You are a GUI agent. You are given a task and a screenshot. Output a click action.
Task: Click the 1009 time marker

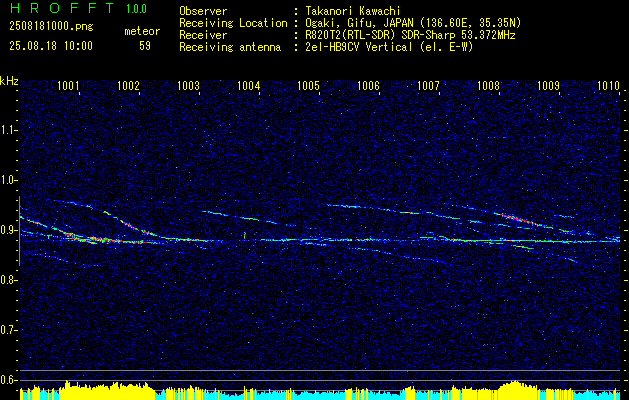click(548, 85)
